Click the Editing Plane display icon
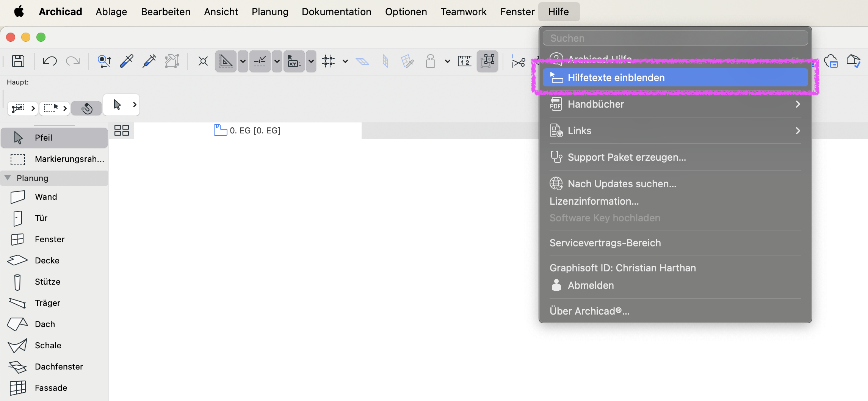868x401 pixels. (362, 61)
